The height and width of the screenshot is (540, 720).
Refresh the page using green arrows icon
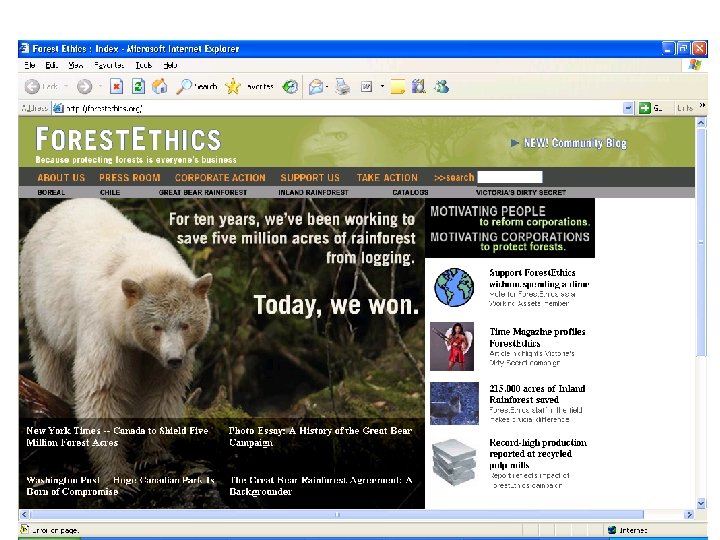[138, 86]
